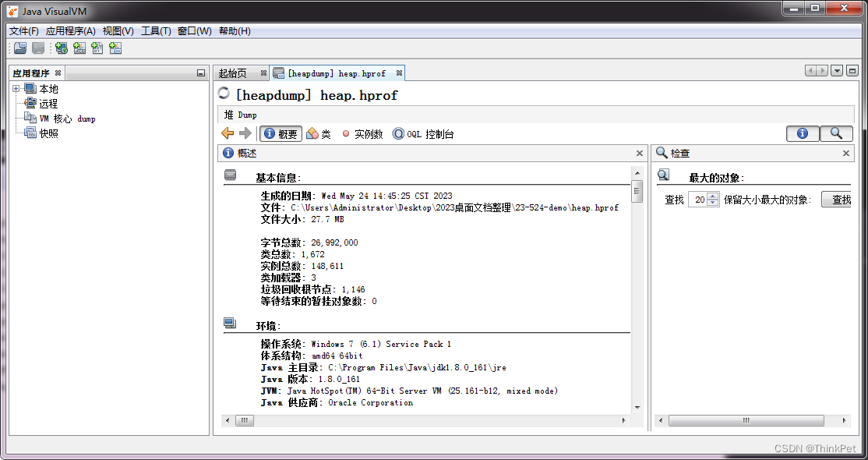The image size is (868, 460).
Task: Click the 操作系统 Windows 7 line
Action: (355, 344)
